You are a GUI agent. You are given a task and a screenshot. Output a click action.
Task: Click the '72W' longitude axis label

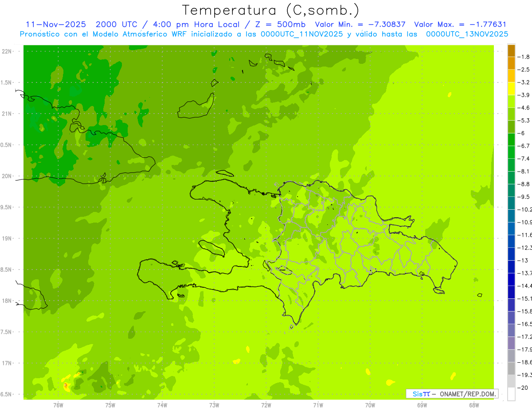tap(266, 406)
